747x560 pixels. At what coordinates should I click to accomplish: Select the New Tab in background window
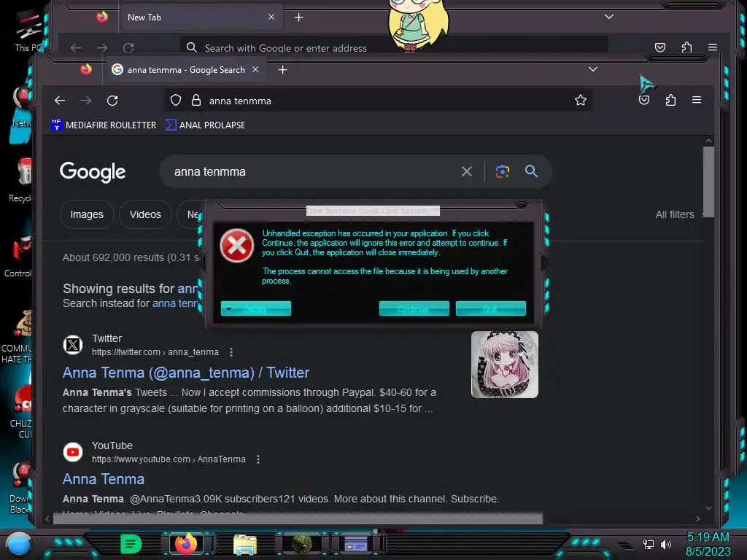tap(201, 17)
